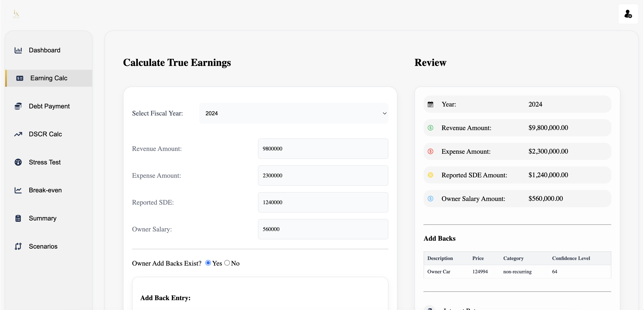Click the Review year value 2024

(535, 104)
